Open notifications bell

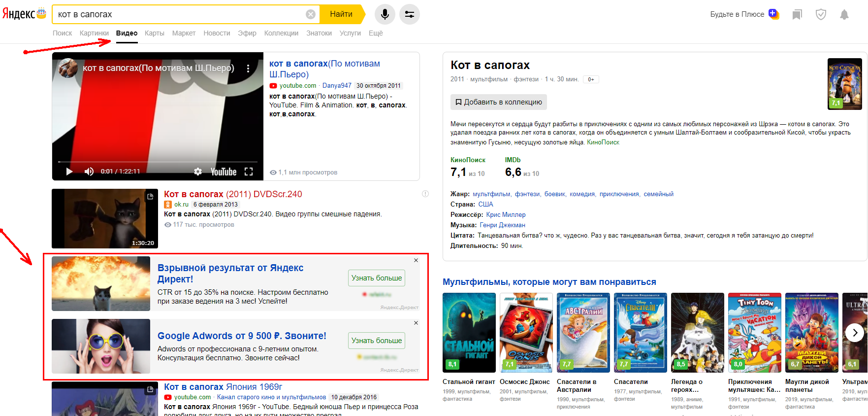(x=844, y=14)
